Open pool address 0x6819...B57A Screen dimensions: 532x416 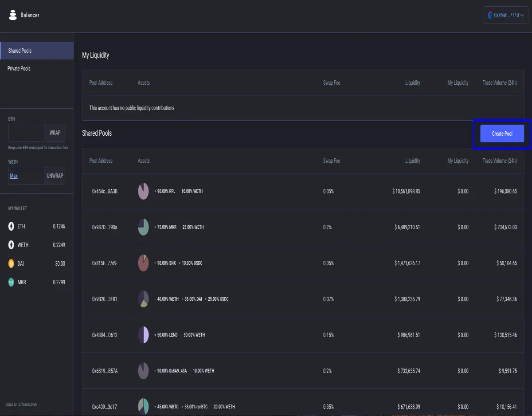(x=105, y=371)
